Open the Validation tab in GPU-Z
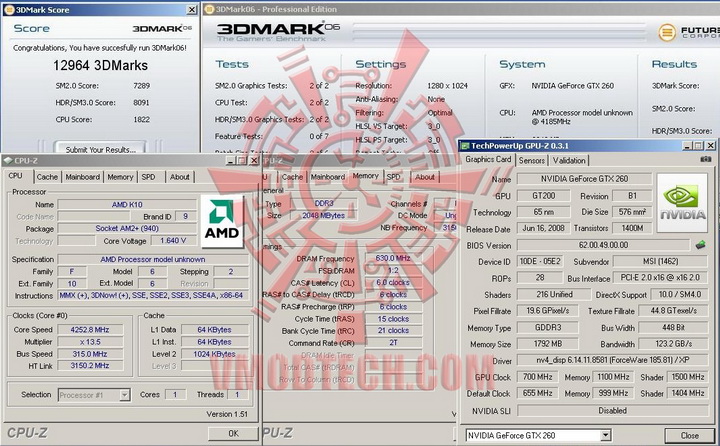Viewport: 720px width, 446px height. [569, 160]
